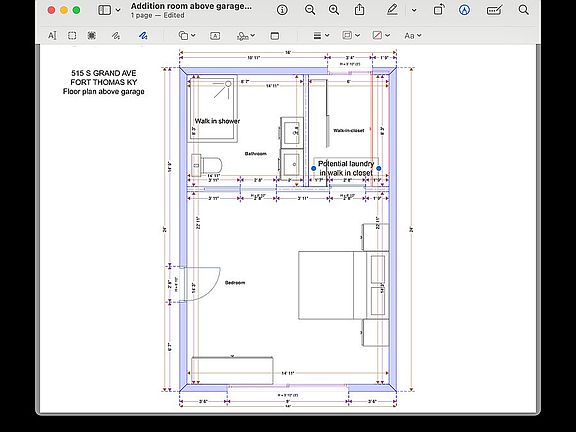
Task: Choose the Redact selection tool
Action: (x=92, y=36)
